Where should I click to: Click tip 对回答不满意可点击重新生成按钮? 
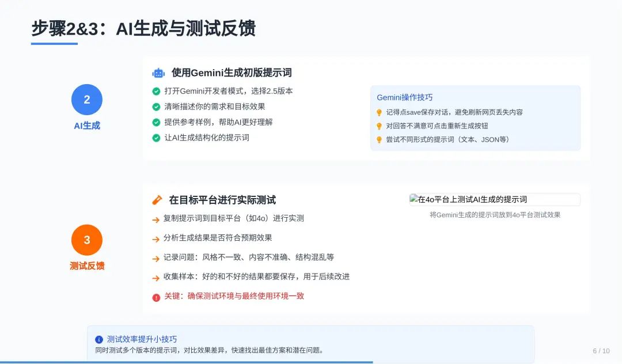[x=437, y=126]
